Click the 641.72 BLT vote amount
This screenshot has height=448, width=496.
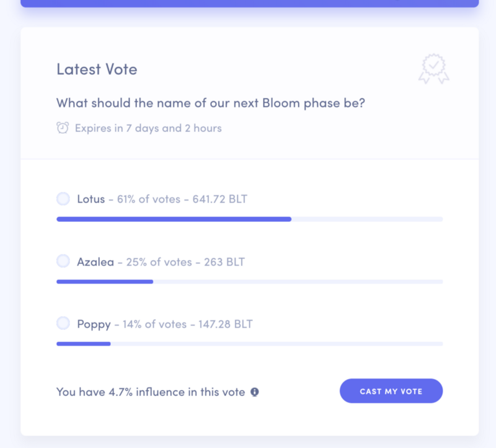click(220, 199)
